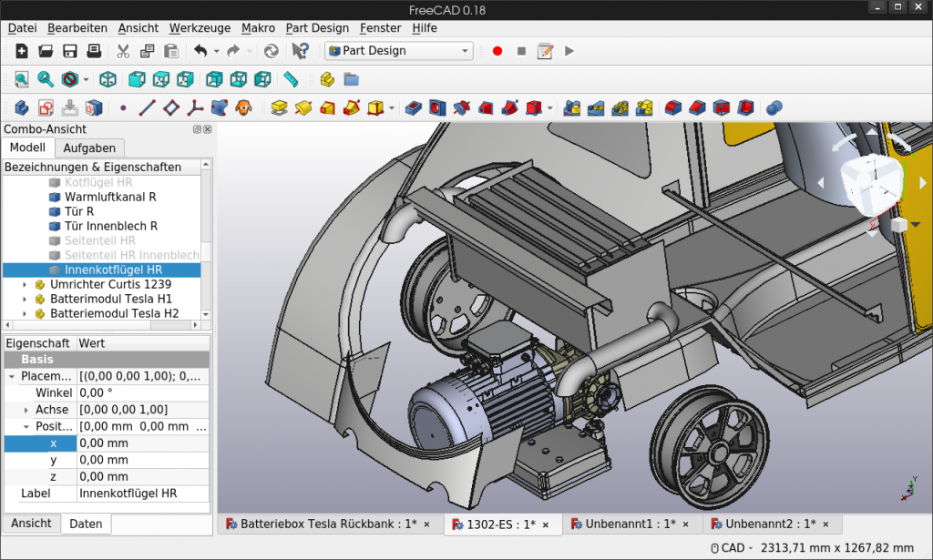Screen dimensions: 933x560
Task: Open the Hilfe menu
Action: click(425, 28)
